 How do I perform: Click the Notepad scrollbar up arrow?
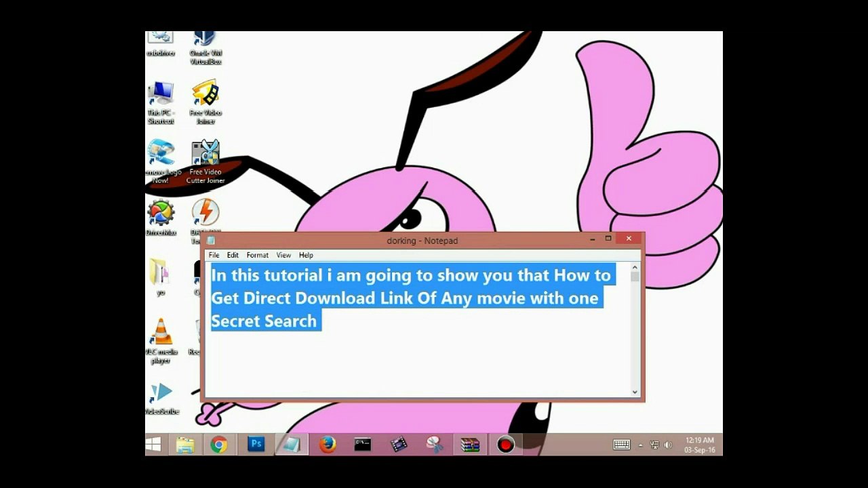pyautogui.click(x=635, y=267)
